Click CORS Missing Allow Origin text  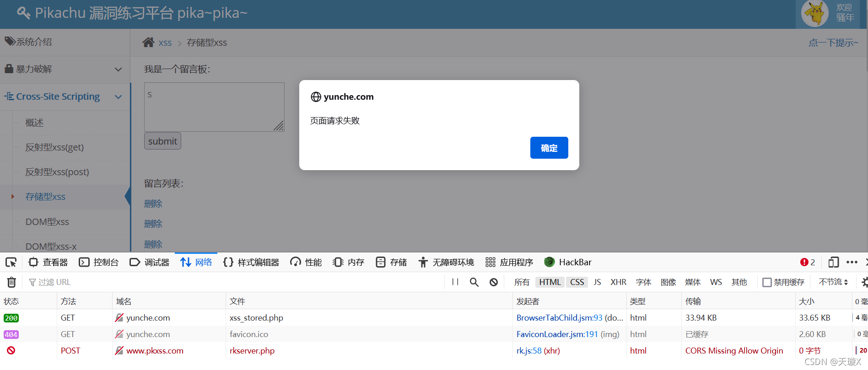point(734,351)
